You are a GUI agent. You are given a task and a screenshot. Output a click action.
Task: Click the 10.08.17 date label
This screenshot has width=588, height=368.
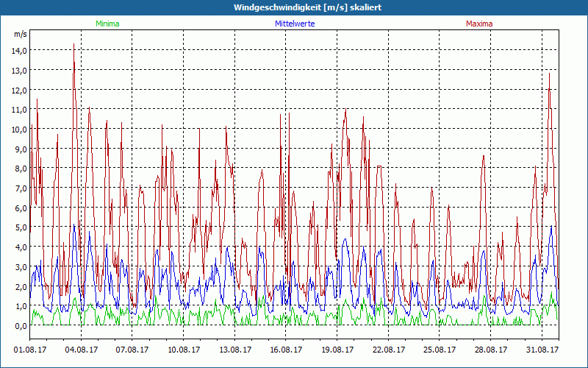click(x=183, y=350)
